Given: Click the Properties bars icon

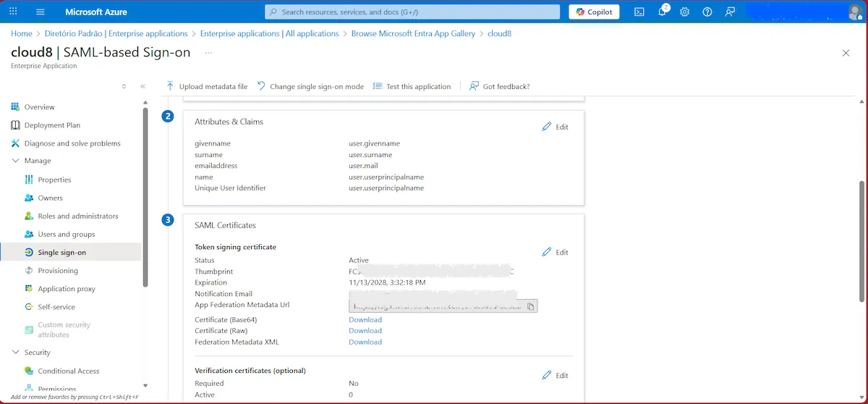Looking at the screenshot, I should (x=29, y=180).
